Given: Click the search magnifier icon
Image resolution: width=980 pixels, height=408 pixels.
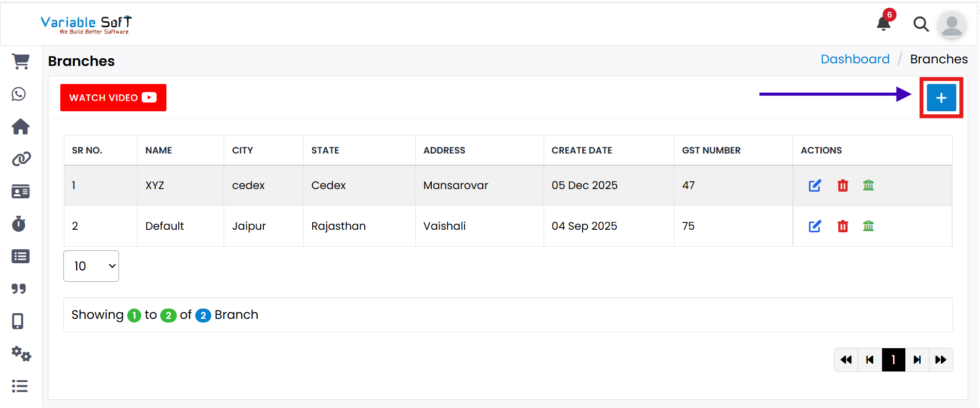Looking at the screenshot, I should pos(920,24).
